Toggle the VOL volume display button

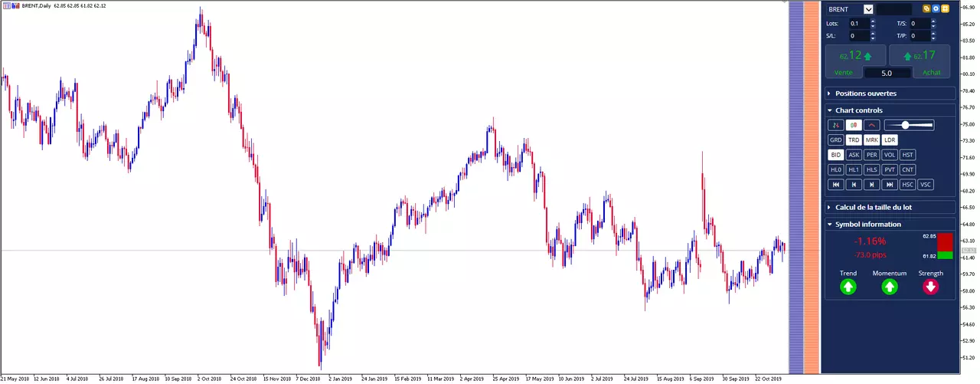tap(889, 155)
